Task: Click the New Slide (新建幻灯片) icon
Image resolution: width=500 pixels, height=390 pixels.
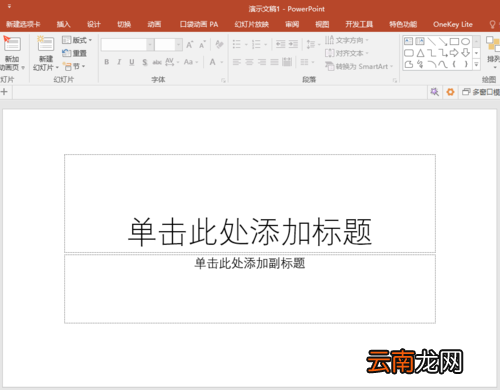Action: 46,44
